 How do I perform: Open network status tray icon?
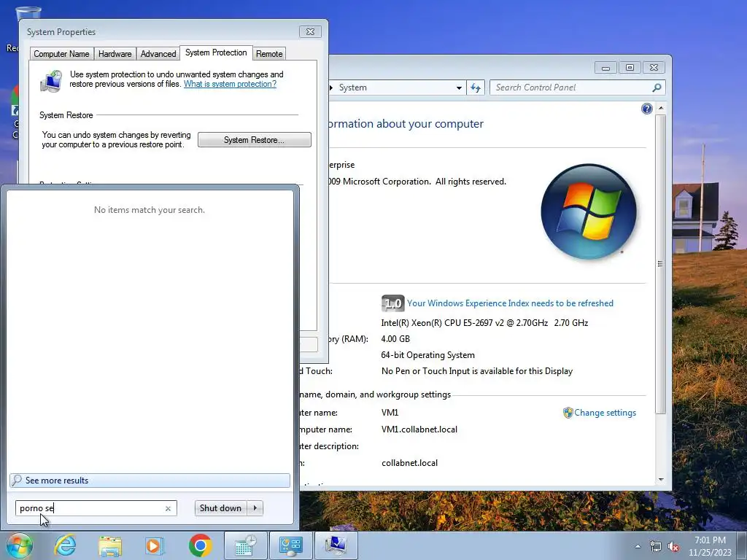click(x=656, y=547)
